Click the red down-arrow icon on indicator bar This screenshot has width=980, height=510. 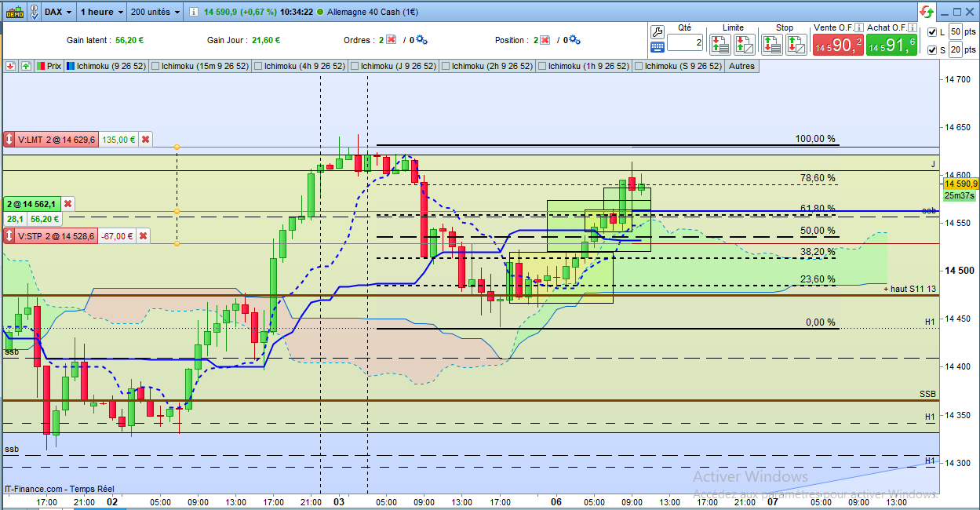point(10,66)
